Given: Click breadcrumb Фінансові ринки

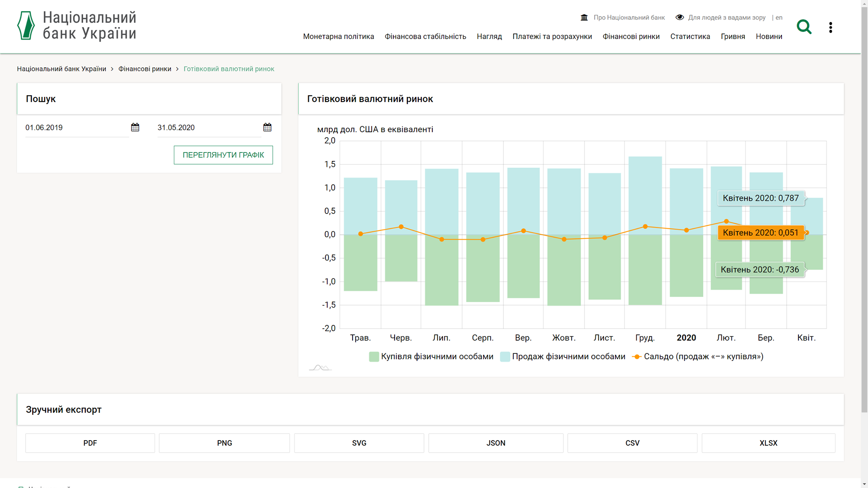Looking at the screenshot, I should pos(145,69).
